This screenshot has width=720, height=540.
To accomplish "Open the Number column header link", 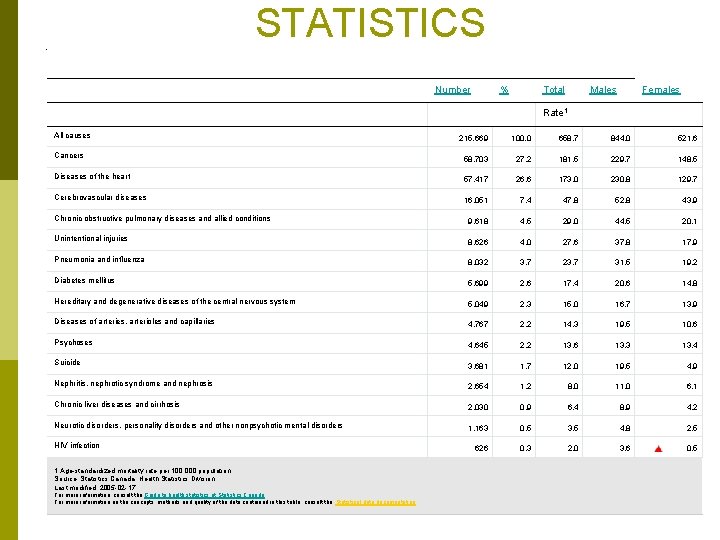I will coord(452,90).
